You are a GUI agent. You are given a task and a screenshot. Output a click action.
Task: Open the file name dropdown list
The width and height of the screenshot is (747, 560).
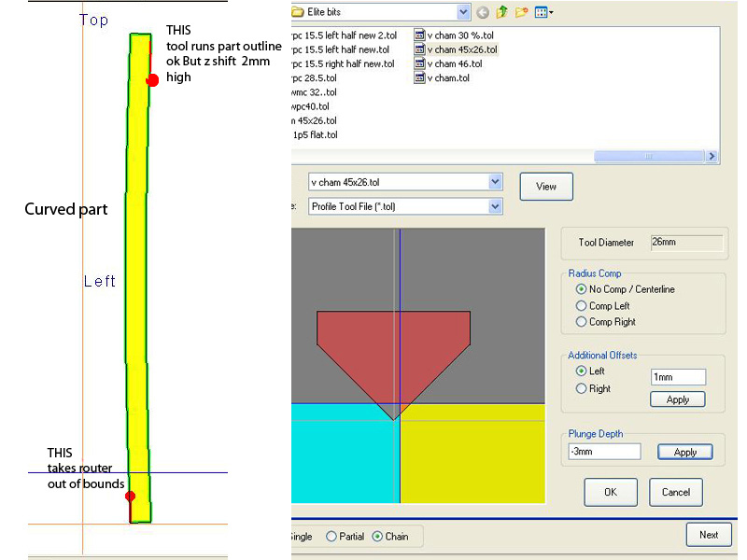point(495,182)
